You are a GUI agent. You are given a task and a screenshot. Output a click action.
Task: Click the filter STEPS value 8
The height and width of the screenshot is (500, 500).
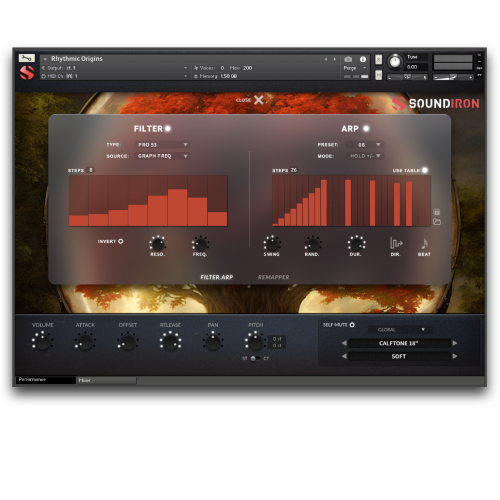(90, 170)
